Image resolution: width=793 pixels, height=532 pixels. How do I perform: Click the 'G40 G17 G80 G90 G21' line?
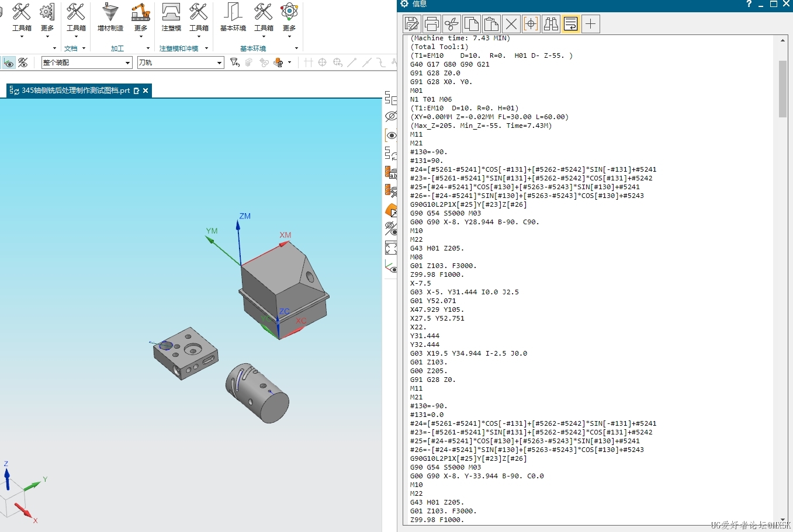click(x=450, y=64)
